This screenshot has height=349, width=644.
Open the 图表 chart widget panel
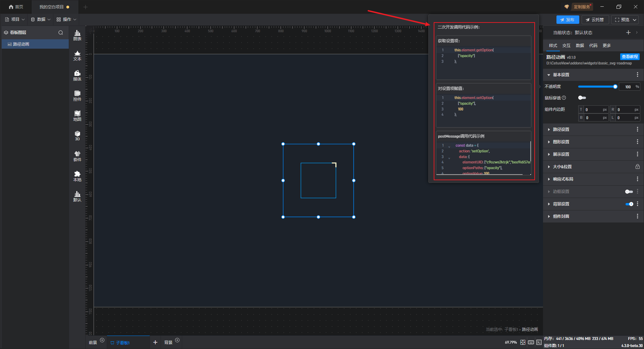[77, 35]
